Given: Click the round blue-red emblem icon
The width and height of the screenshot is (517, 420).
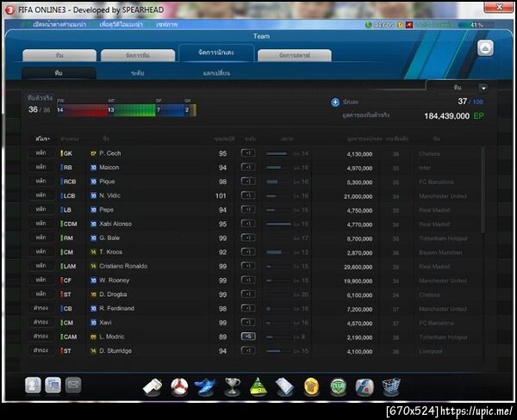Looking at the screenshot, I should (x=364, y=386).
